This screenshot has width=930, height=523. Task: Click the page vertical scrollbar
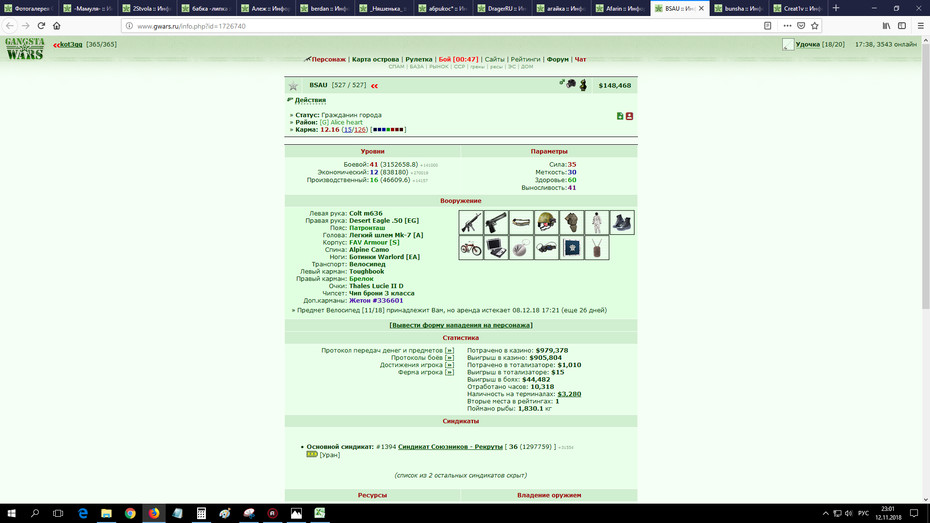click(925, 175)
